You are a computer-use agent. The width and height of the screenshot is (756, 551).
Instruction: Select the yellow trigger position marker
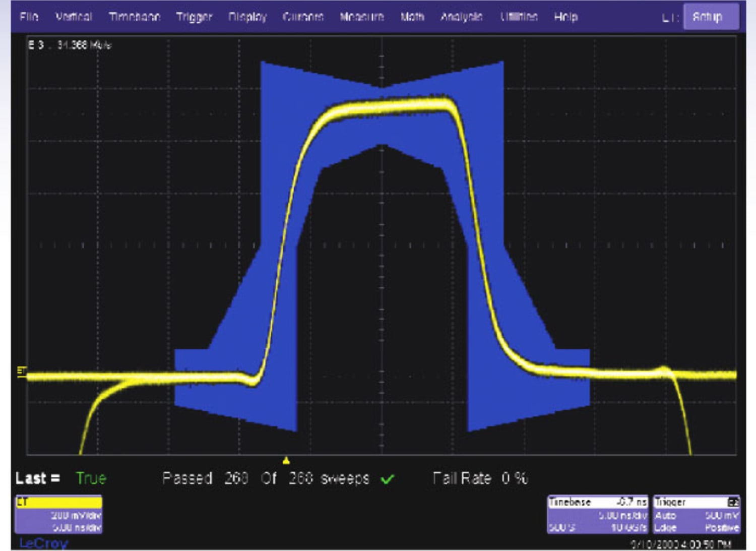[x=286, y=460]
